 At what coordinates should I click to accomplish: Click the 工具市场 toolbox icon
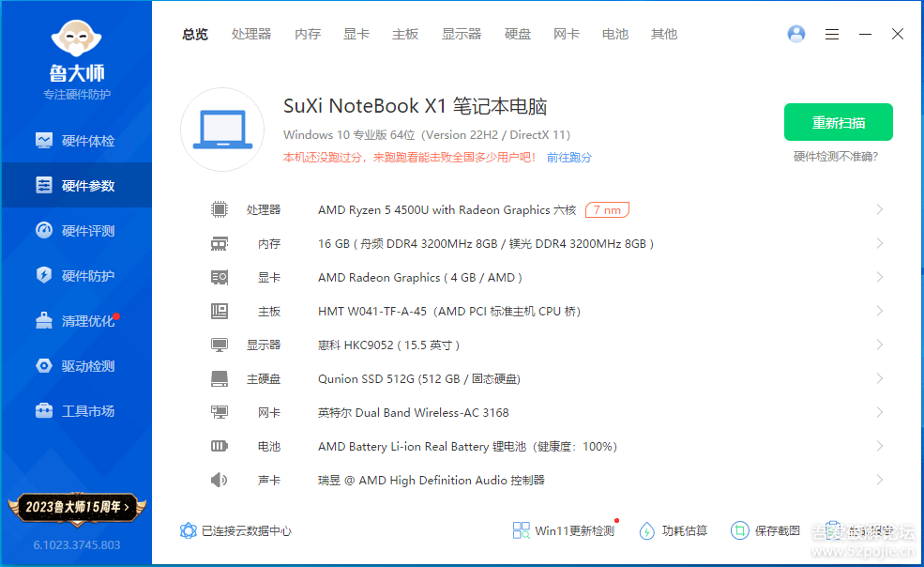click(43, 410)
